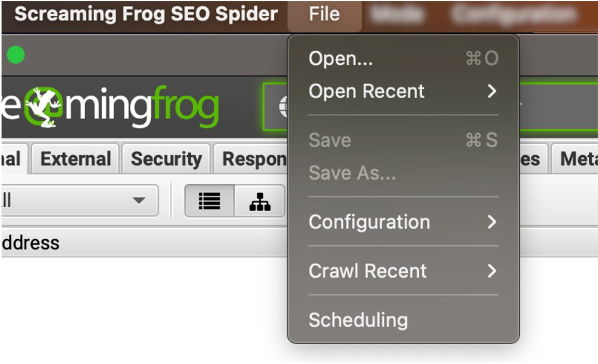Close the File menu in menu bar
Image resolution: width=598 pixels, height=364 pixels.
325,14
